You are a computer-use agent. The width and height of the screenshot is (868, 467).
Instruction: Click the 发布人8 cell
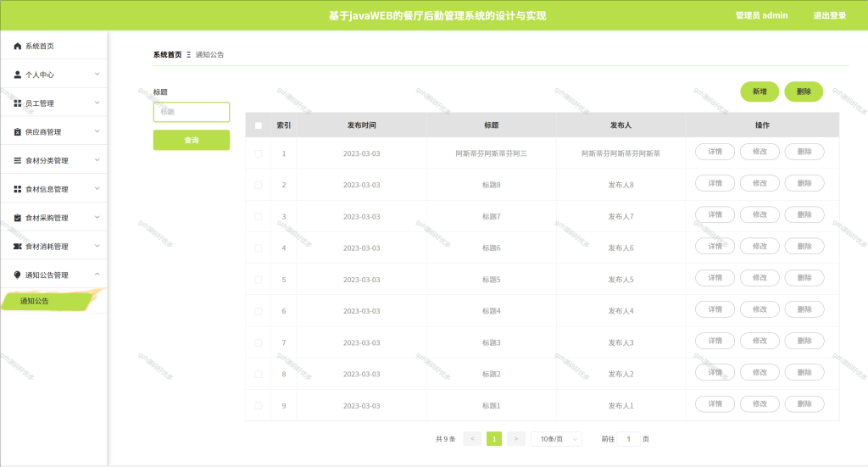pos(620,186)
